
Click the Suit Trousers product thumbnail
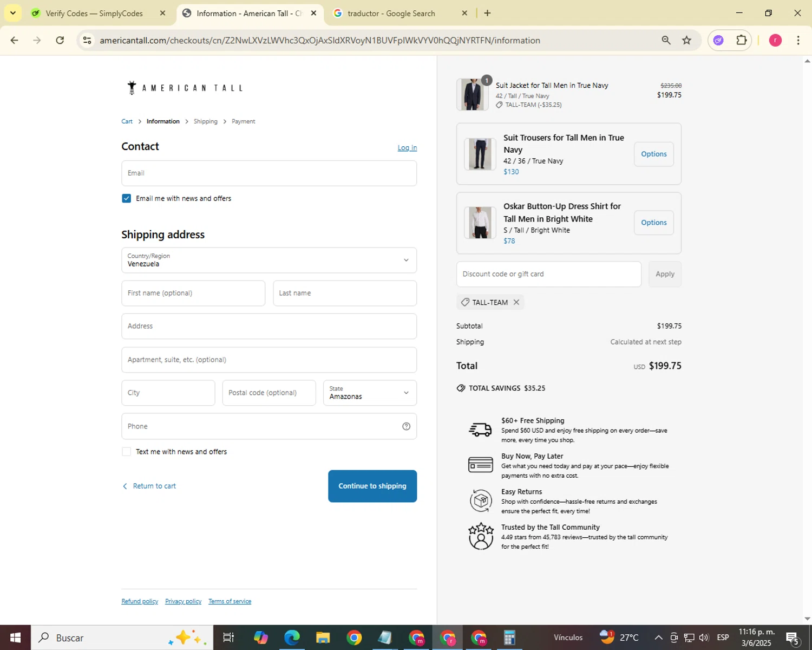480,154
